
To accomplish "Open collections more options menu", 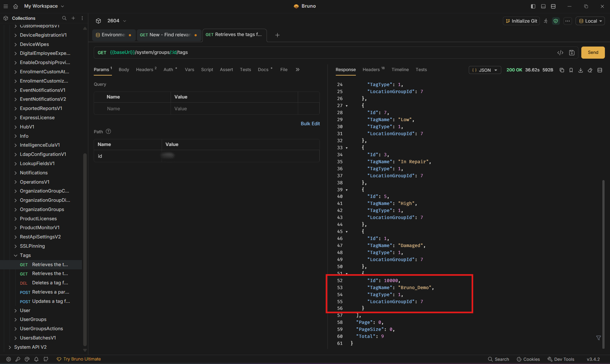I will (x=82, y=18).
